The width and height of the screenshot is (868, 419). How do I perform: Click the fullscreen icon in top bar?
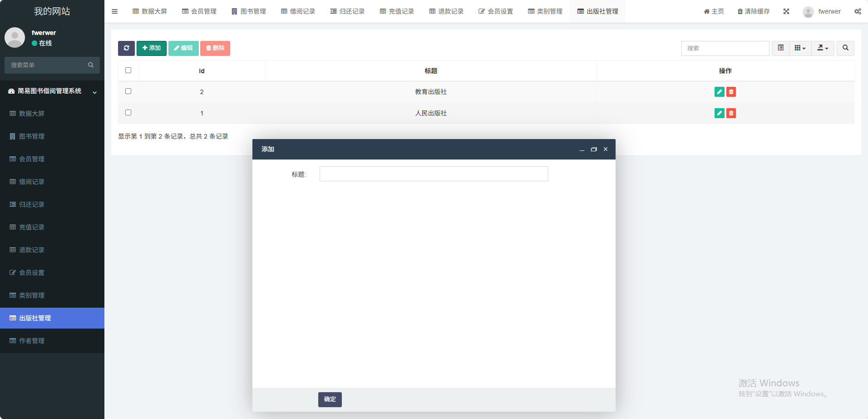pyautogui.click(x=786, y=11)
